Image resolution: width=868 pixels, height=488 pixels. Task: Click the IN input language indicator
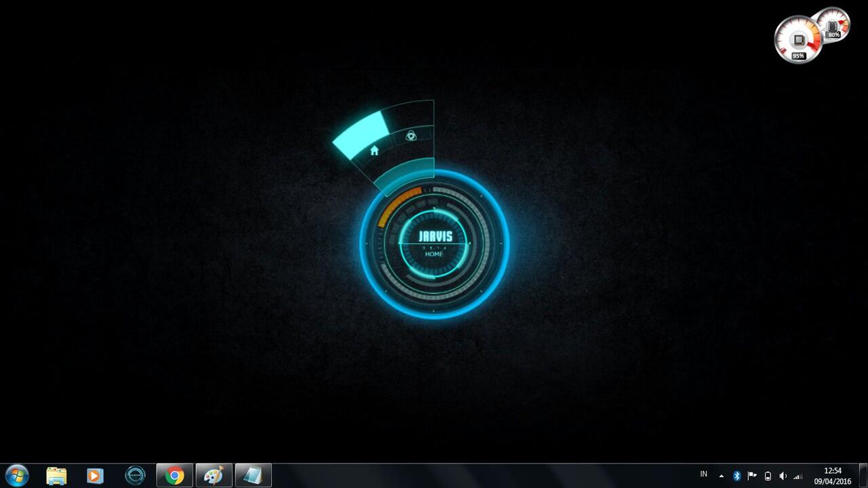(704, 474)
